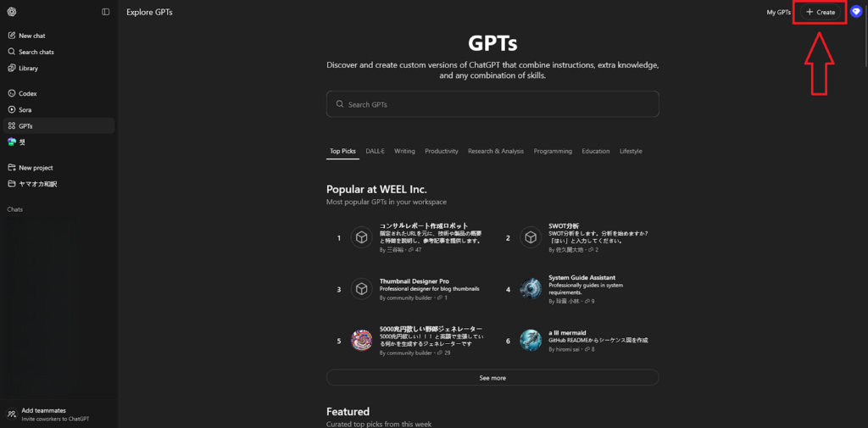This screenshot has width=868, height=428.
Task: Open the profile avatar menu
Action: pos(856,12)
